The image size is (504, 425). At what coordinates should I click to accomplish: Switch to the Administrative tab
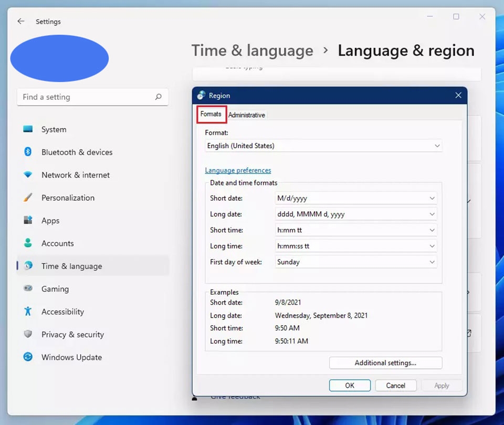247,115
